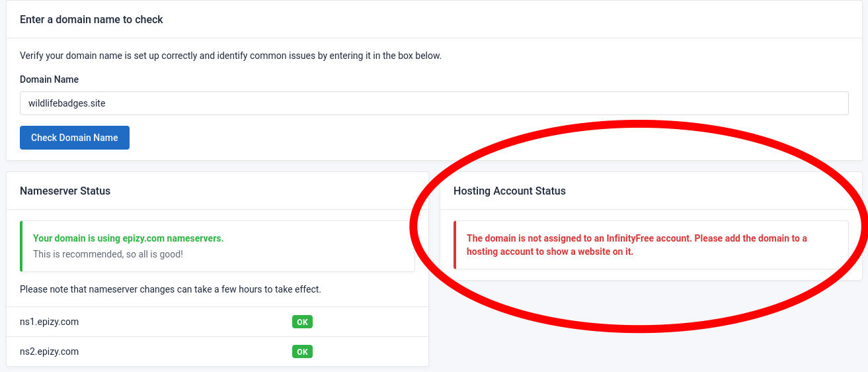Image resolution: width=868 pixels, height=372 pixels.
Task: Click the OK badge for ns2.epizy.com
Action: [x=302, y=352]
